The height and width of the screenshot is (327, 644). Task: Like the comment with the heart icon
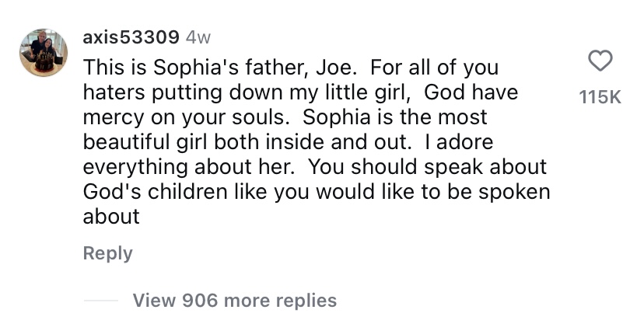(600, 61)
